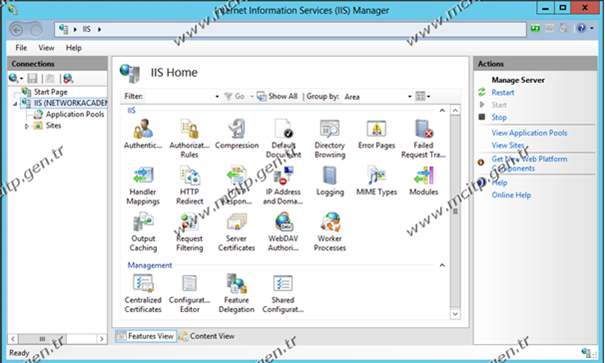605x363 pixels.
Task: Open dropdown arrow next to Go button
Action: [252, 96]
